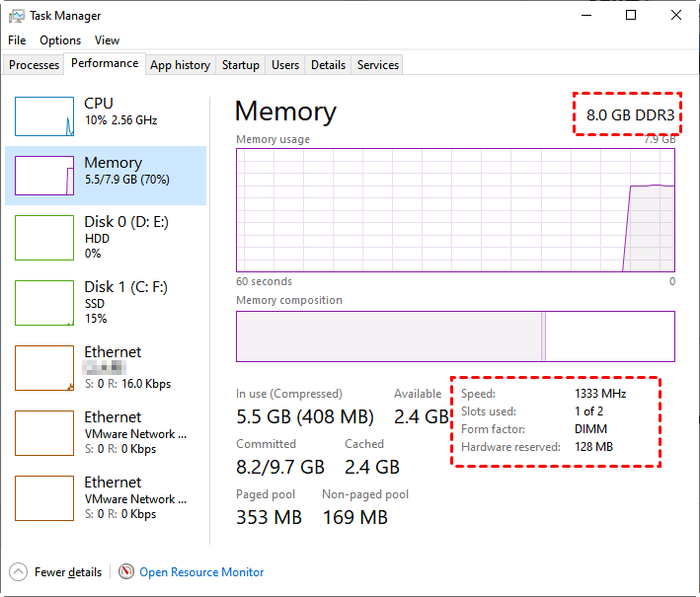Open the Users tab

[x=285, y=65]
